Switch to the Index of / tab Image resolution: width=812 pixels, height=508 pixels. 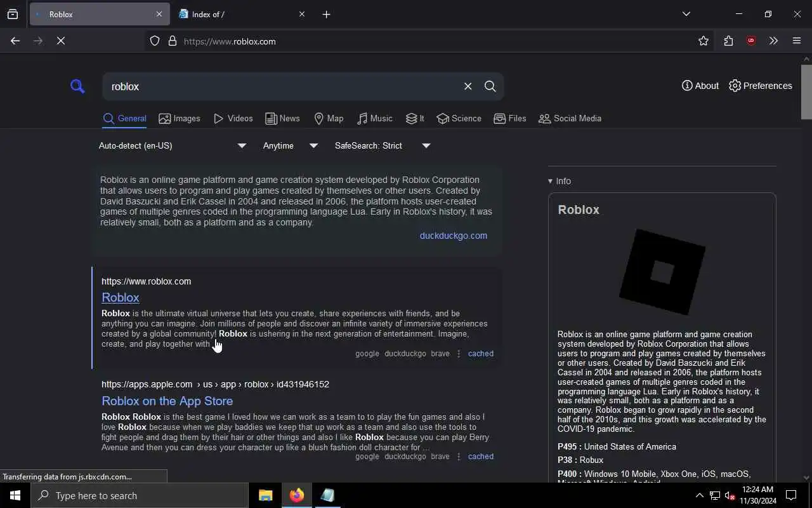point(241,14)
